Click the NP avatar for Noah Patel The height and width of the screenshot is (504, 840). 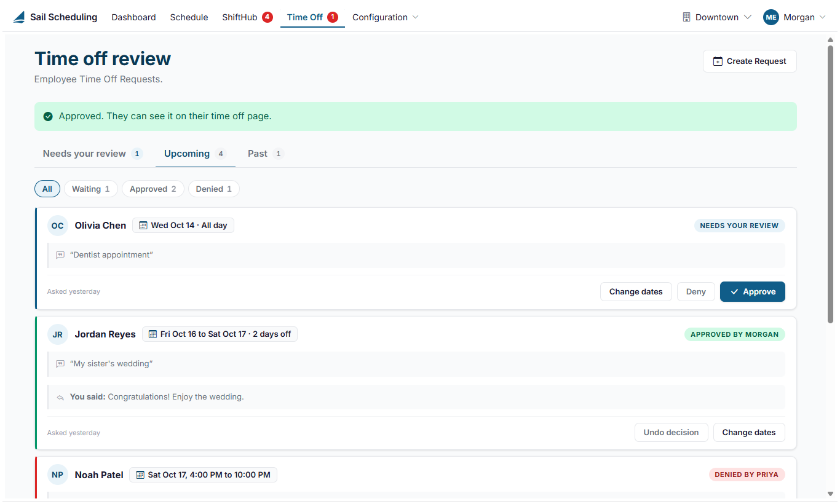(x=58, y=474)
